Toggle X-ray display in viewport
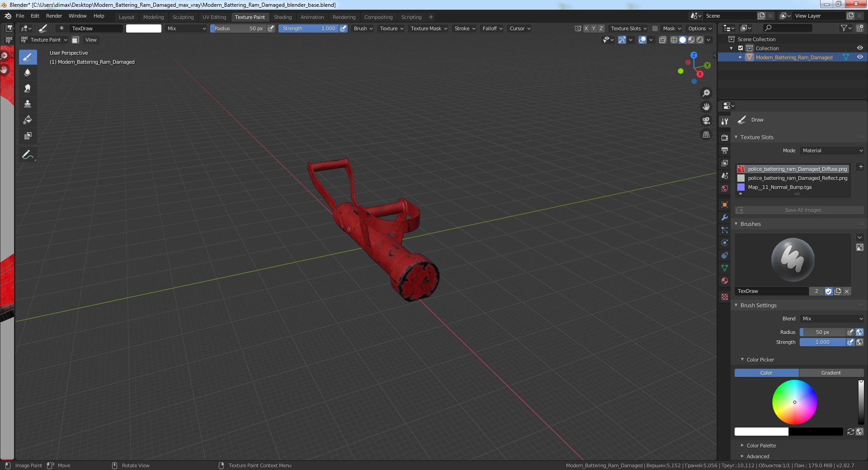 point(663,40)
